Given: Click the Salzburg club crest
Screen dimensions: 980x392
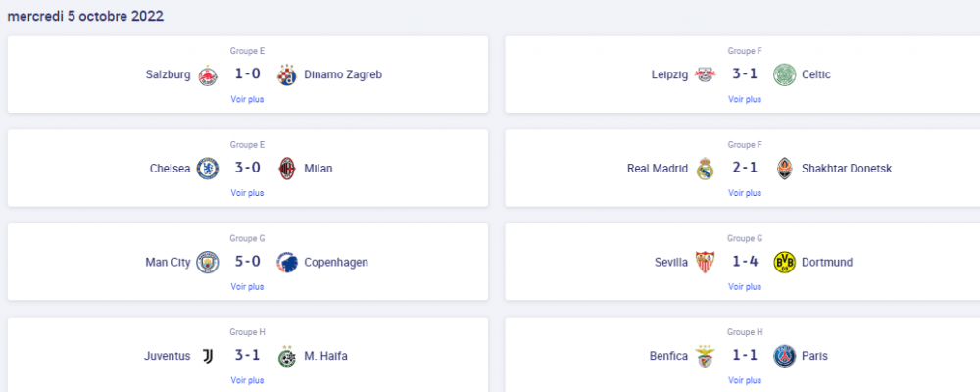Looking at the screenshot, I should [x=208, y=75].
